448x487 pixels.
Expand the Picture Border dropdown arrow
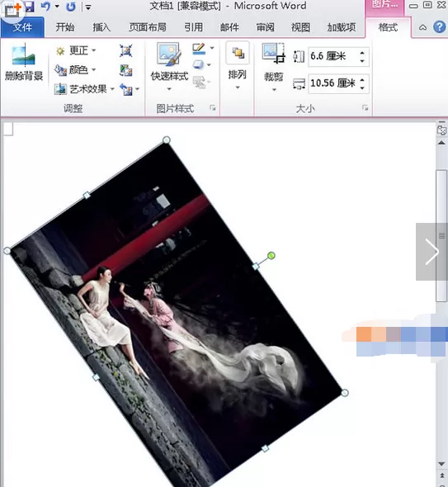point(212,48)
